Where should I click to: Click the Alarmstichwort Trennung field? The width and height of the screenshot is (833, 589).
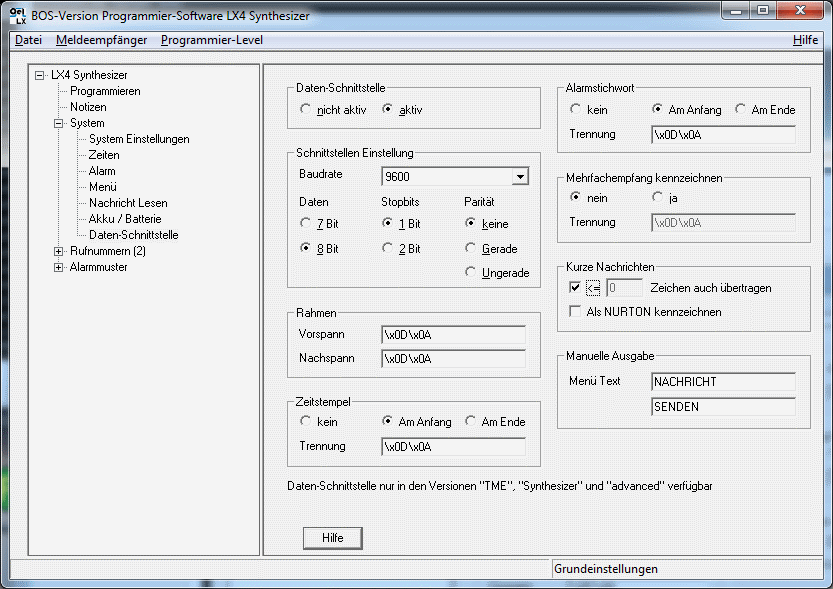point(724,134)
